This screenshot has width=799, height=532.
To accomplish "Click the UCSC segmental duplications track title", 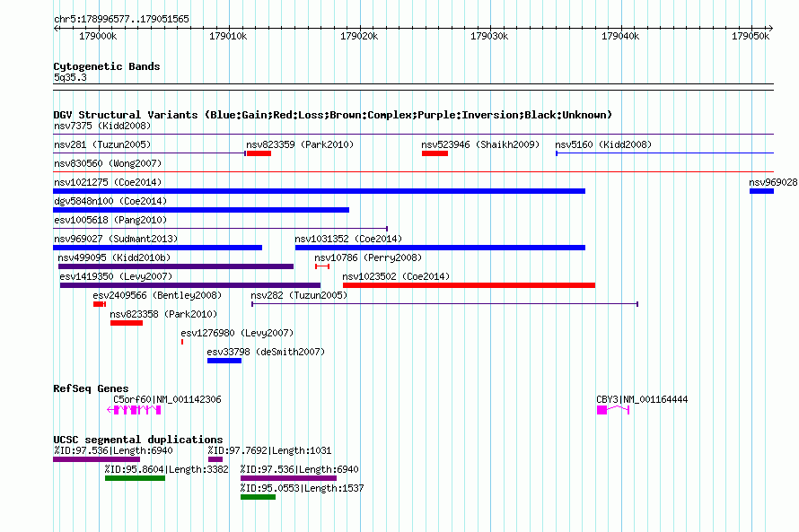I will (138, 440).
